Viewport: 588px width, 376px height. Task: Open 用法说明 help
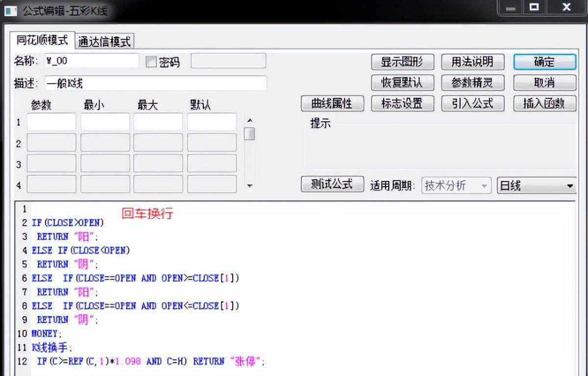[x=472, y=62]
